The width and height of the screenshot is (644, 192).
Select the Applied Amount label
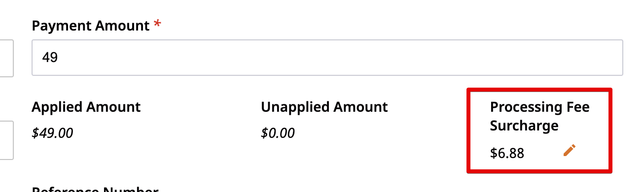(86, 107)
